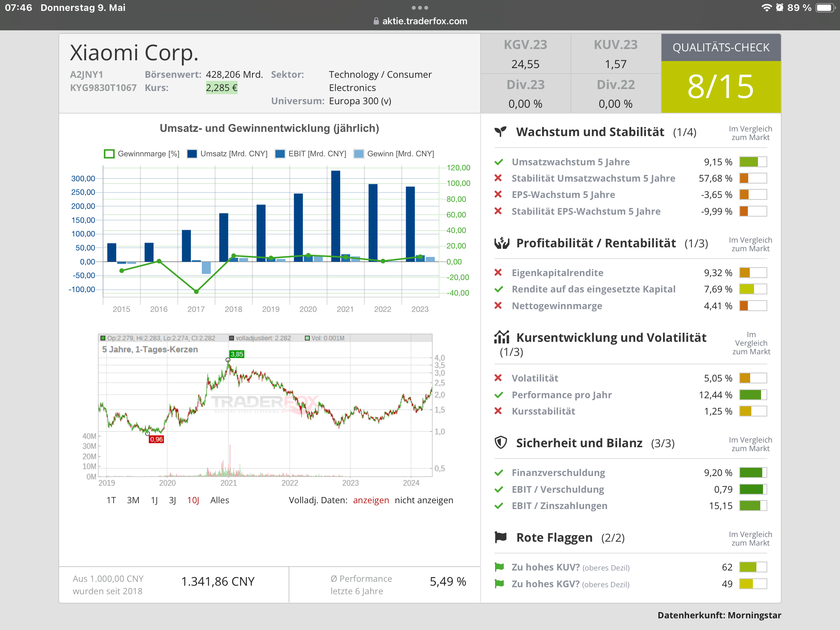Toggle the Gewinnmarge [%] legend series
The width and height of the screenshot is (840, 630).
tap(142, 154)
